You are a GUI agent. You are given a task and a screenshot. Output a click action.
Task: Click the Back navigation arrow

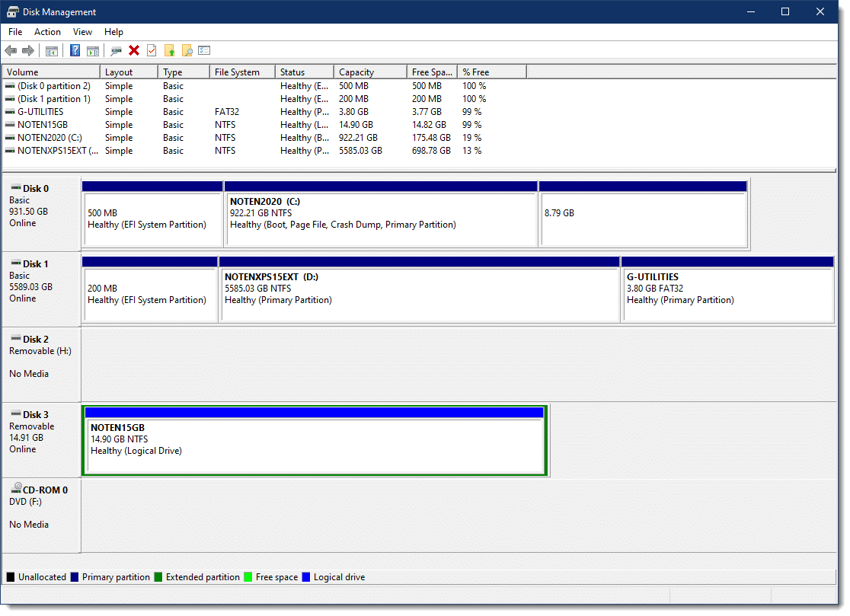coord(11,50)
